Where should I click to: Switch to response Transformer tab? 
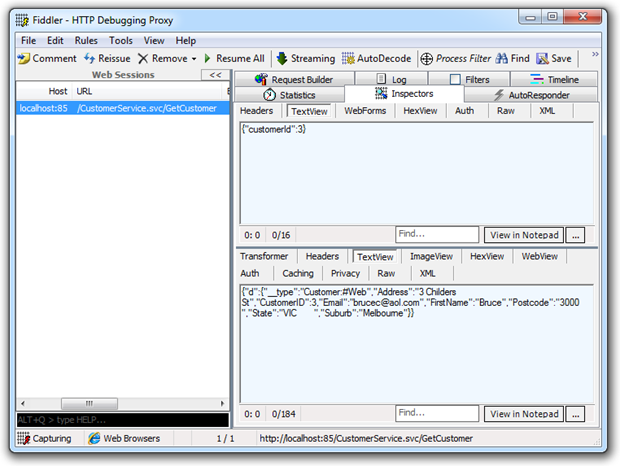point(264,256)
